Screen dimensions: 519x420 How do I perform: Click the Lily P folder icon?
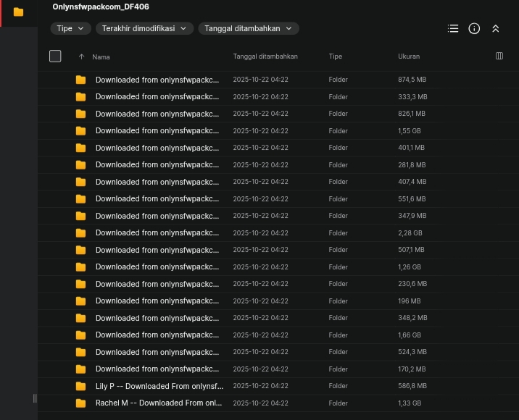pyautogui.click(x=80, y=386)
